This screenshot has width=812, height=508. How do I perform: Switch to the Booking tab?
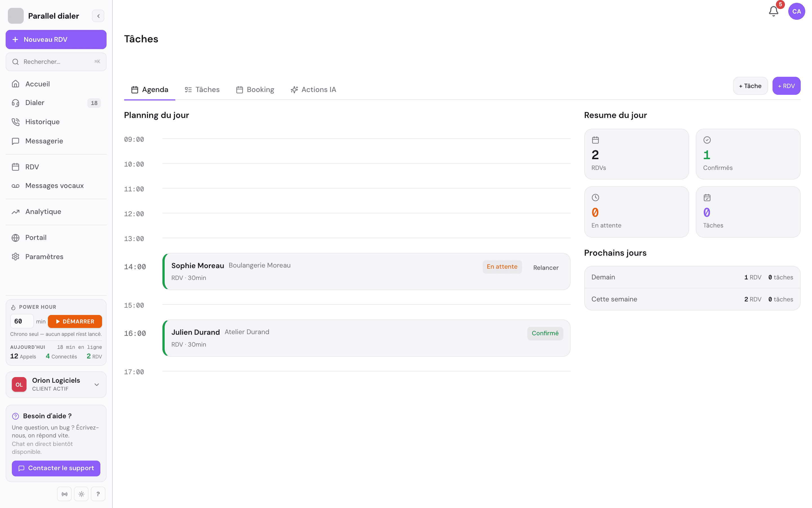255,90
